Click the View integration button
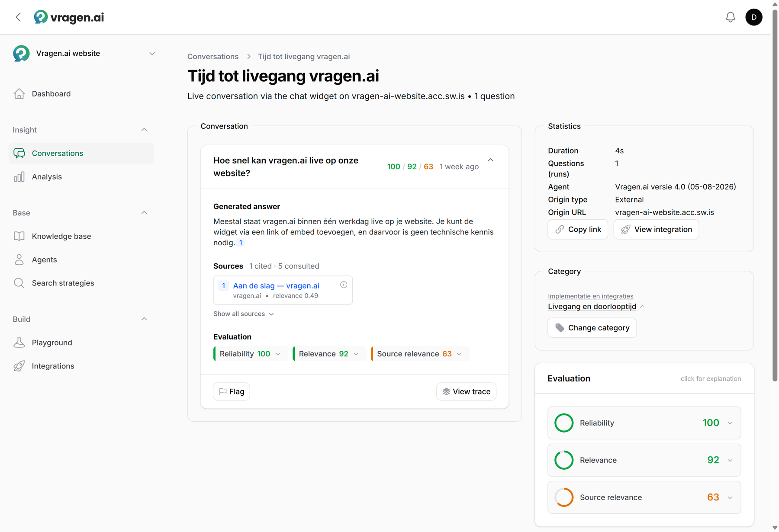 pos(656,229)
